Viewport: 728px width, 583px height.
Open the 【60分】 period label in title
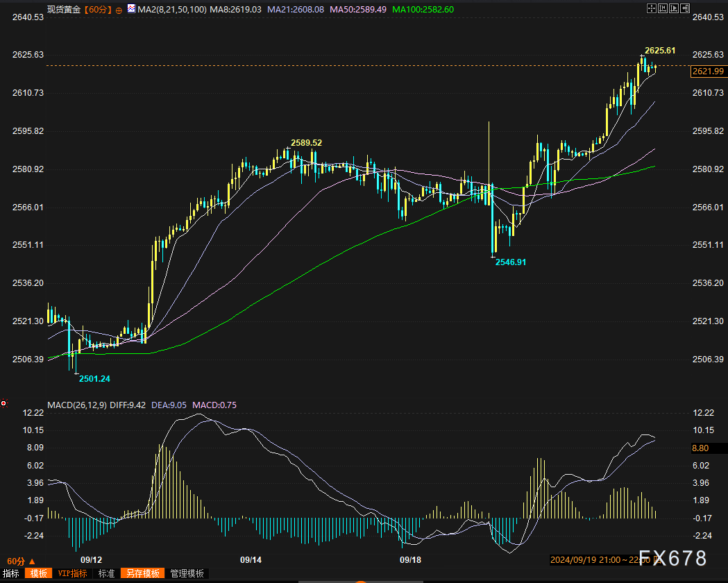[x=98, y=10]
